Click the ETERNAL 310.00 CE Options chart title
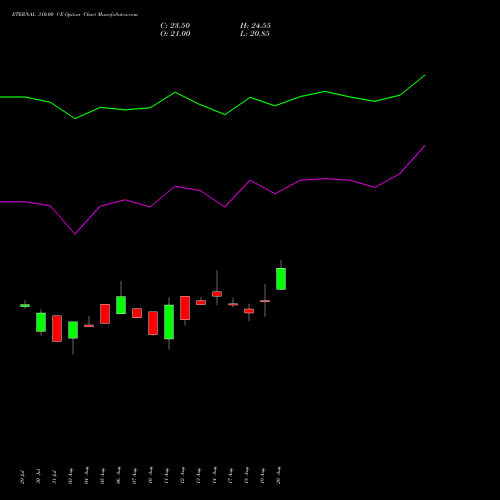 [75, 15]
